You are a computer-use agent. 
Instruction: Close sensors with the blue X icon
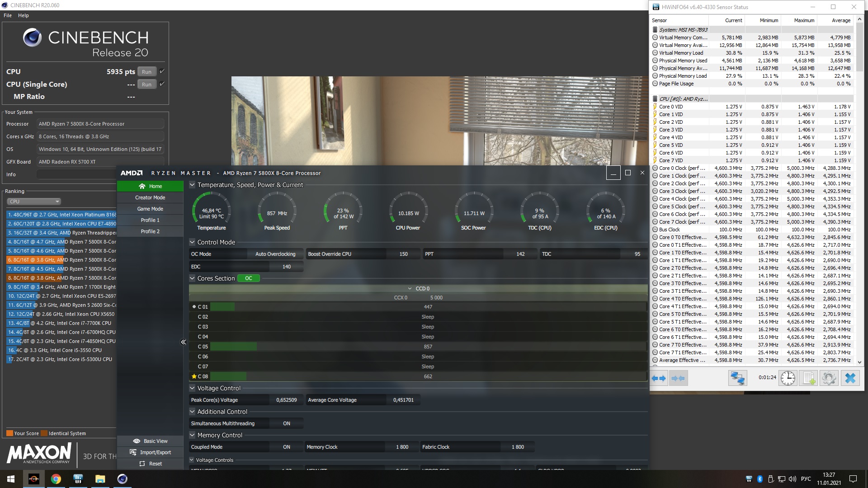(x=850, y=378)
